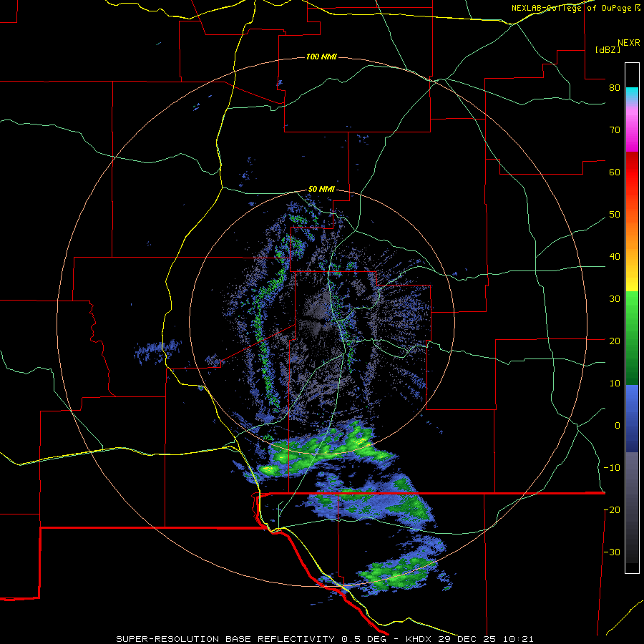Click the -10 dBZ scale value
This screenshot has width=644, height=644.
click(612, 468)
